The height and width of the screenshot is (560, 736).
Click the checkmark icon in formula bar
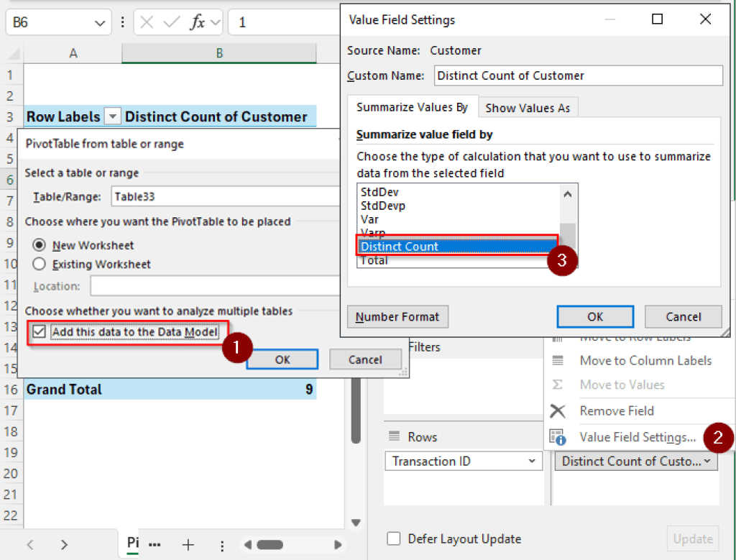170,22
